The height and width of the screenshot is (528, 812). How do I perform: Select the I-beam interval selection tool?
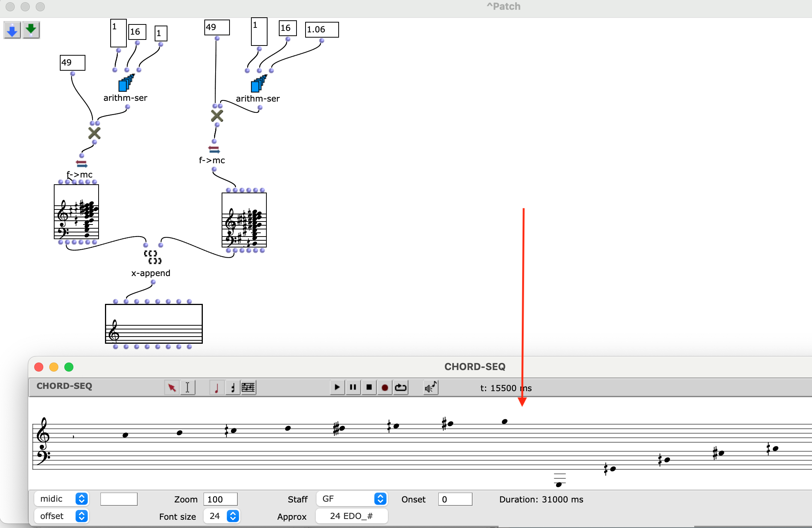(187, 388)
